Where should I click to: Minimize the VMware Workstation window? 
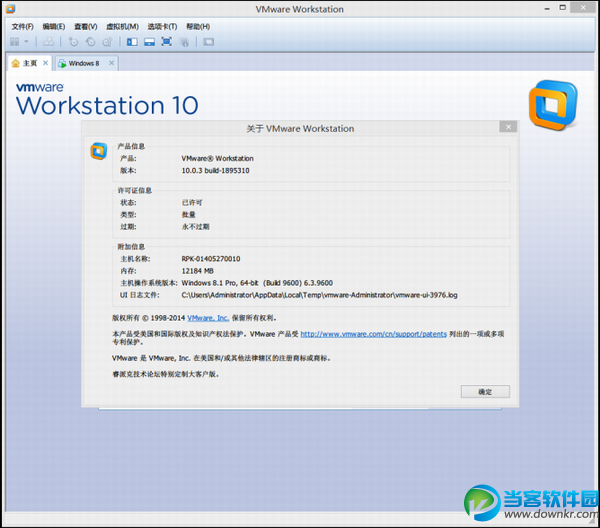click(547, 8)
